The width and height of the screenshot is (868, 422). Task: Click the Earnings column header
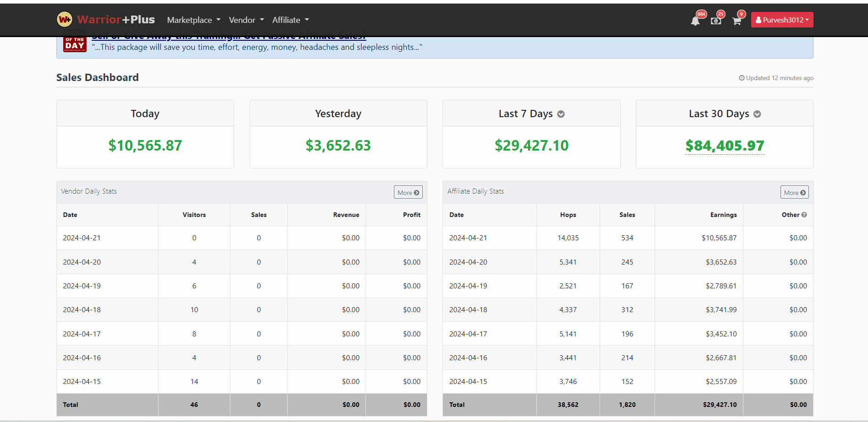(724, 215)
